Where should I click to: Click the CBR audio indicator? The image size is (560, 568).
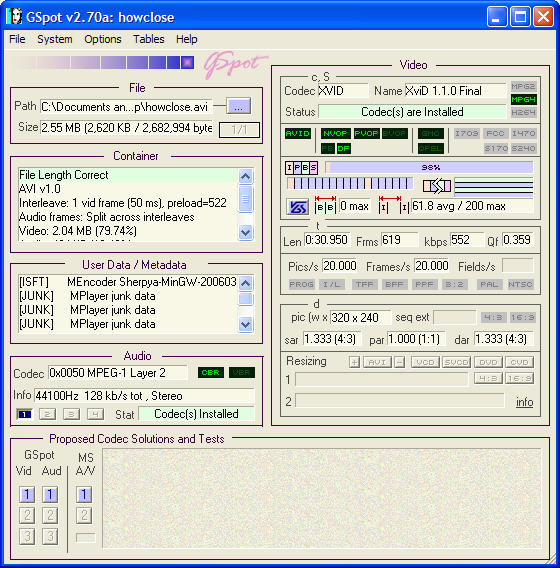[211, 372]
